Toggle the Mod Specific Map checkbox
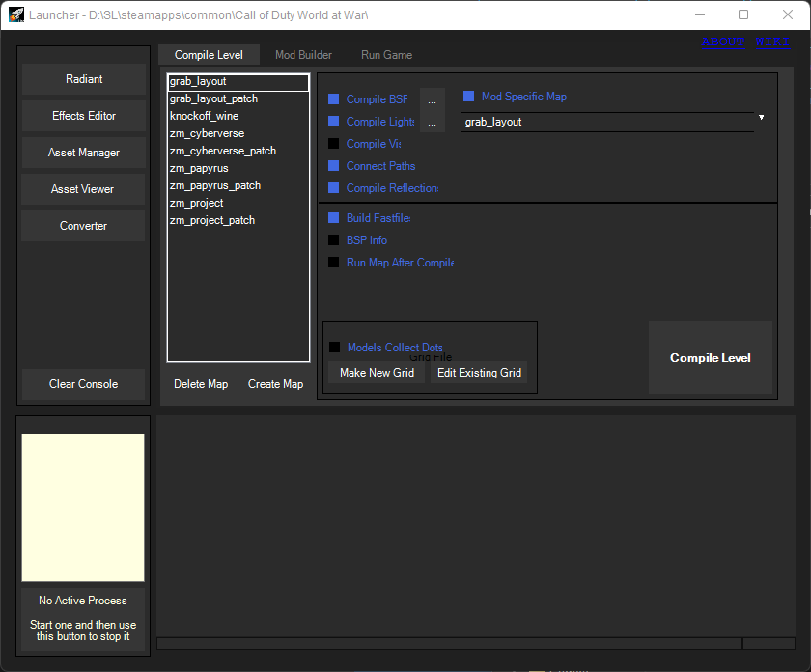 [468, 97]
